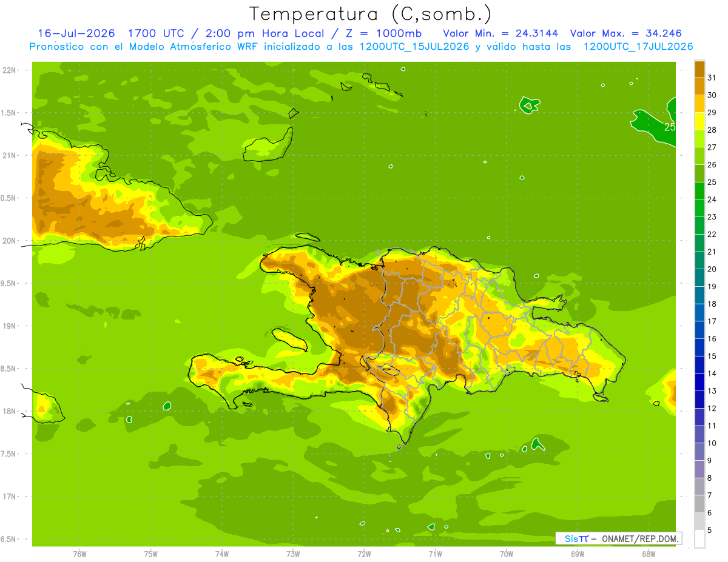Click legend value '25' in the color scale

(x=712, y=182)
